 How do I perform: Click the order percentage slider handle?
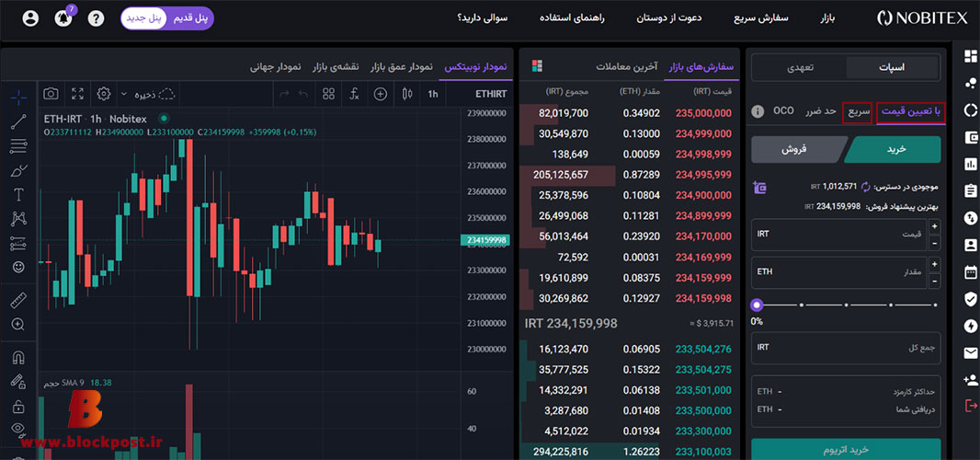pos(758,305)
